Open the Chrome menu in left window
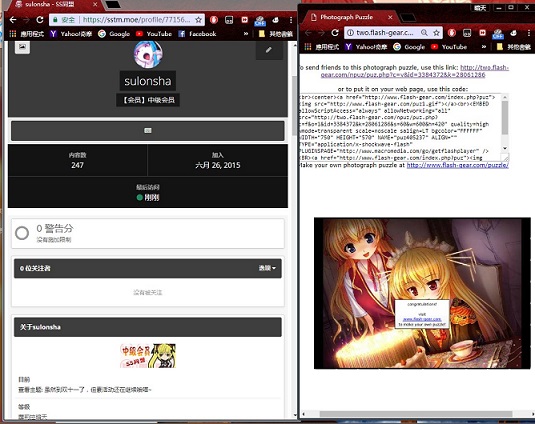 pyautogui.click(x=291, y=20)
